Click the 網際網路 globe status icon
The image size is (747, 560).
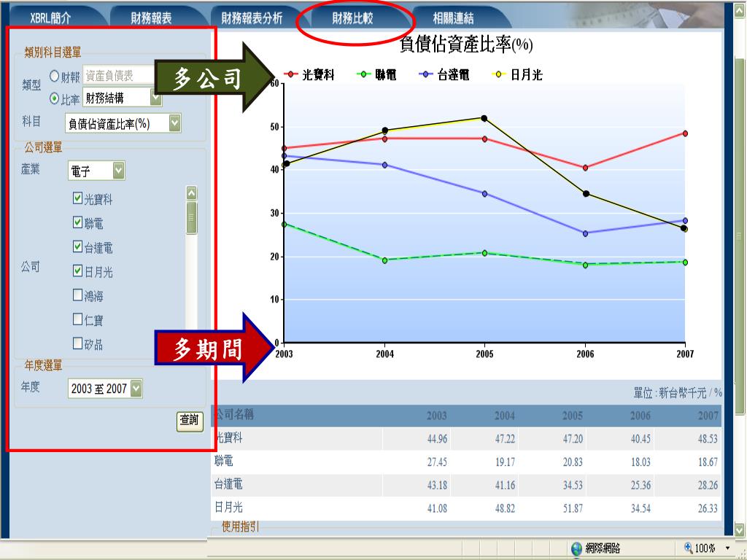point(576,548)
